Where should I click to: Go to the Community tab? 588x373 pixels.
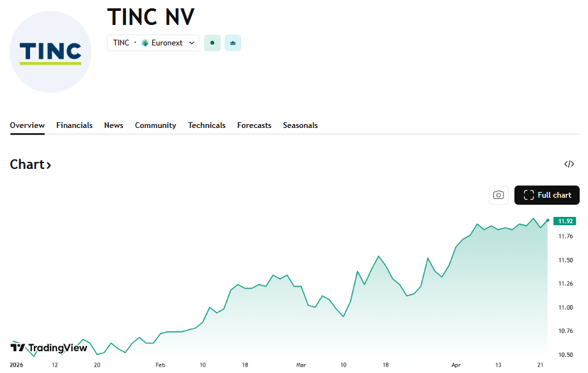pos(155,125)
